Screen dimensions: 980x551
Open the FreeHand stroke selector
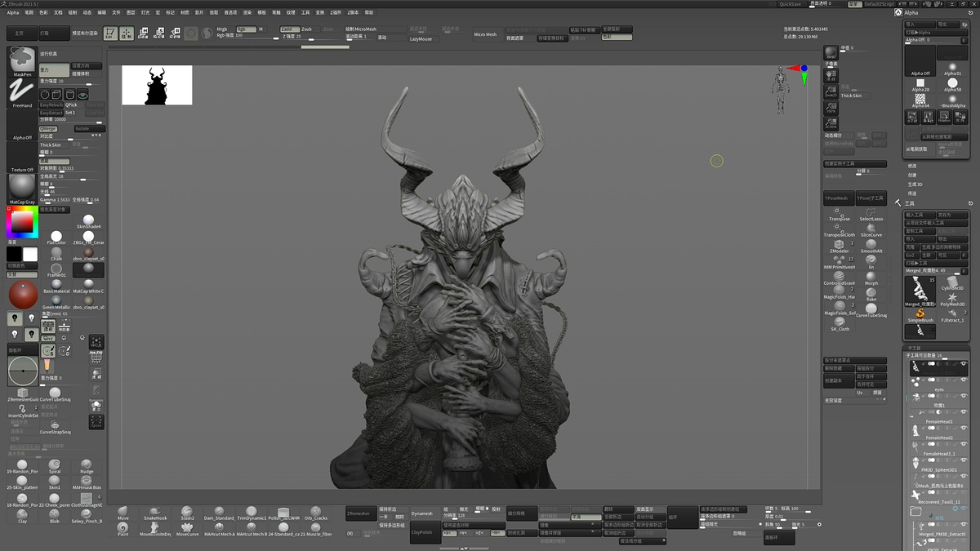(x=22, y=94)
